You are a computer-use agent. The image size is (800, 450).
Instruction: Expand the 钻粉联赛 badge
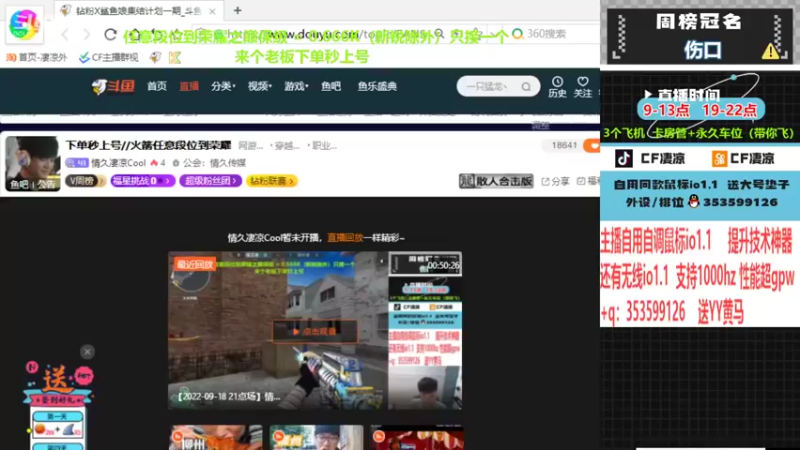271,181
